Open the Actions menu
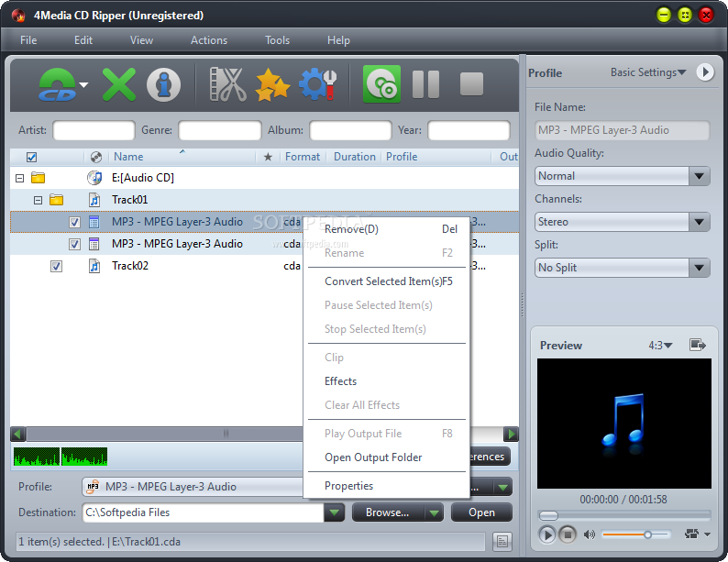728x562 pixels. [x=209, y=40]
